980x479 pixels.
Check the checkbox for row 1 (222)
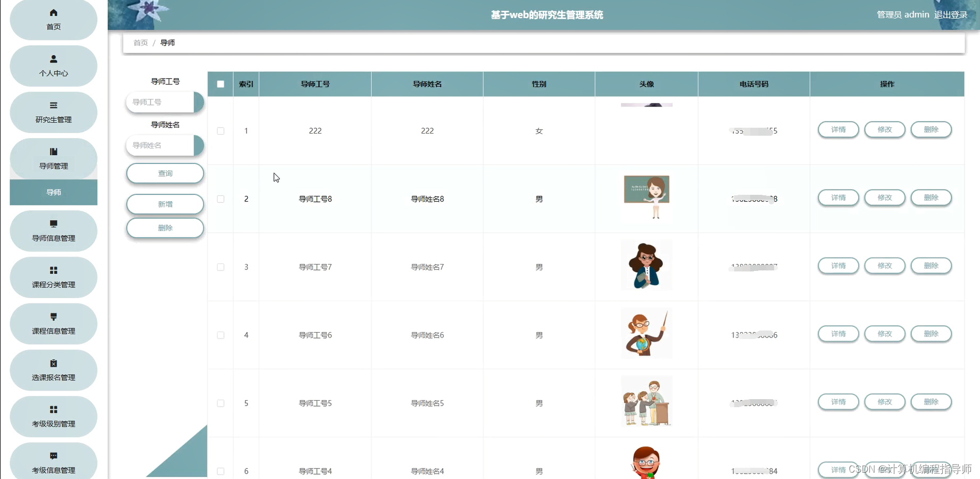[221, 131]
